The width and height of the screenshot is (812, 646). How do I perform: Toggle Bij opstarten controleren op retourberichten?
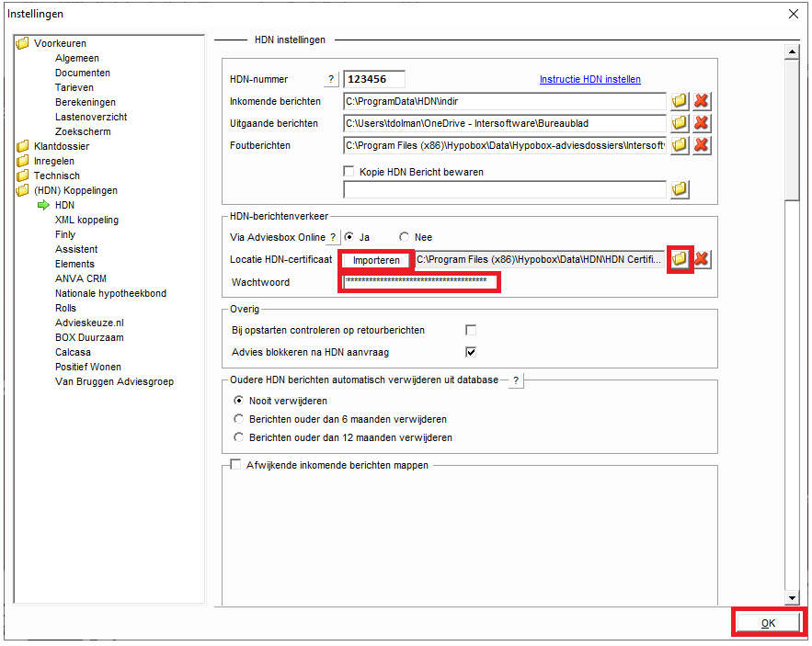(471, 330)
